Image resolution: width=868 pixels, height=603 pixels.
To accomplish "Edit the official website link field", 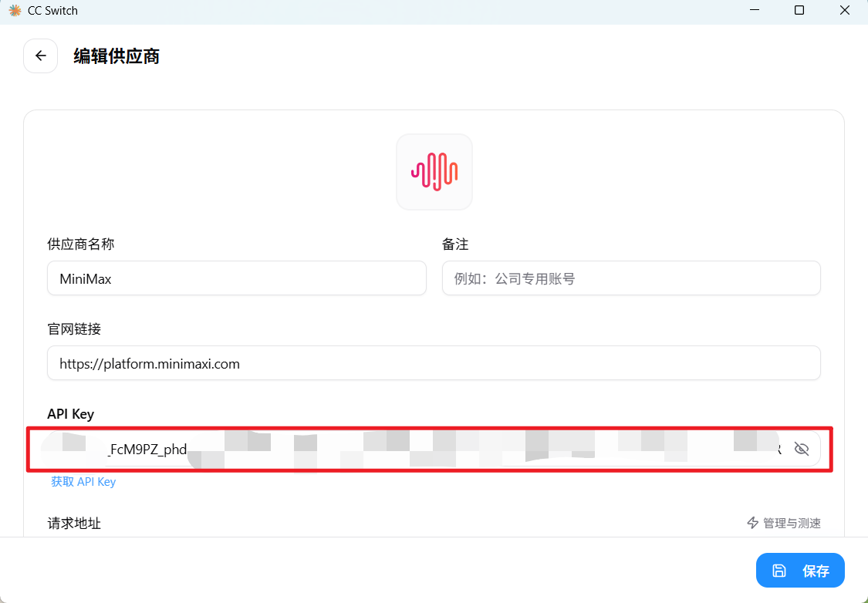I will (434, 363).
